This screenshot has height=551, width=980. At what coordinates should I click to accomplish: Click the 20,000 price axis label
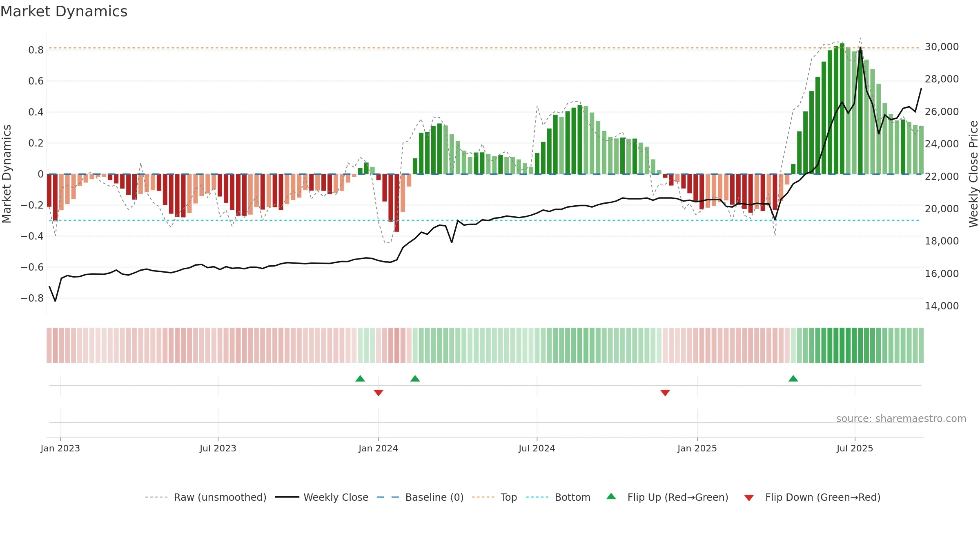tap(942, 209)
